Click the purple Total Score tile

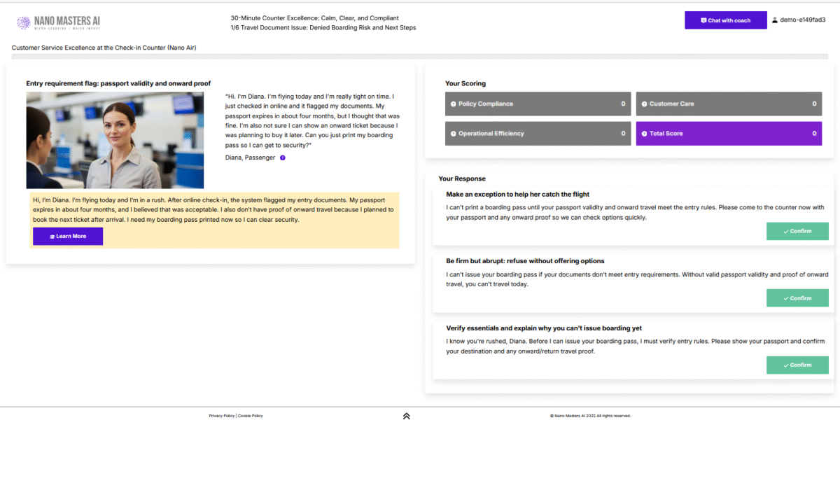coord(729,134)
